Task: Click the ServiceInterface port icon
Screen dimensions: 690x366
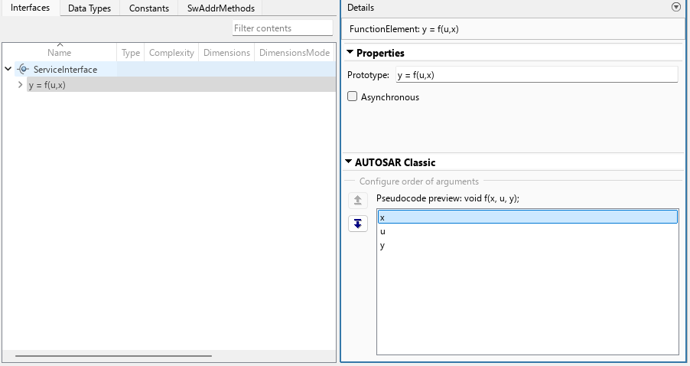Action: pos(23,69)
